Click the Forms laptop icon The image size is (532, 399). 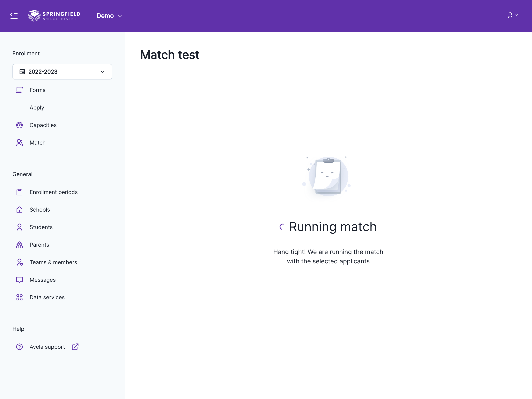click(x=19, y=90)
